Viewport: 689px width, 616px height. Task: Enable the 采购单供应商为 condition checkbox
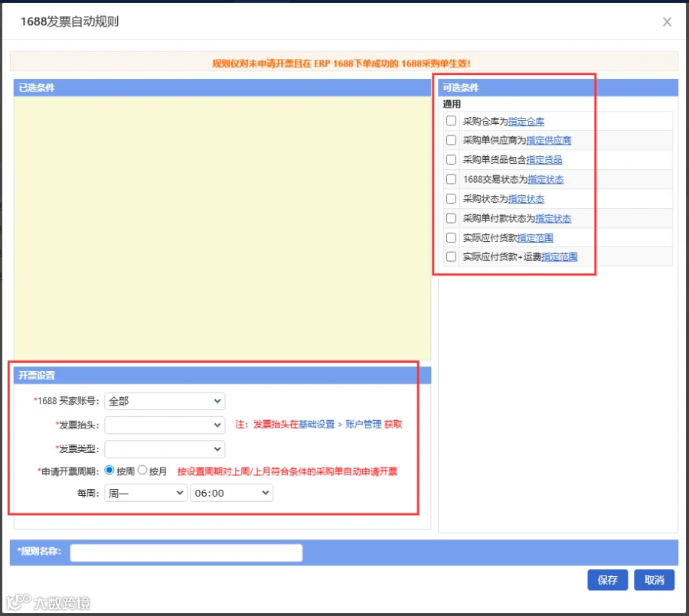pyautogui.click(x=451, y=140)
